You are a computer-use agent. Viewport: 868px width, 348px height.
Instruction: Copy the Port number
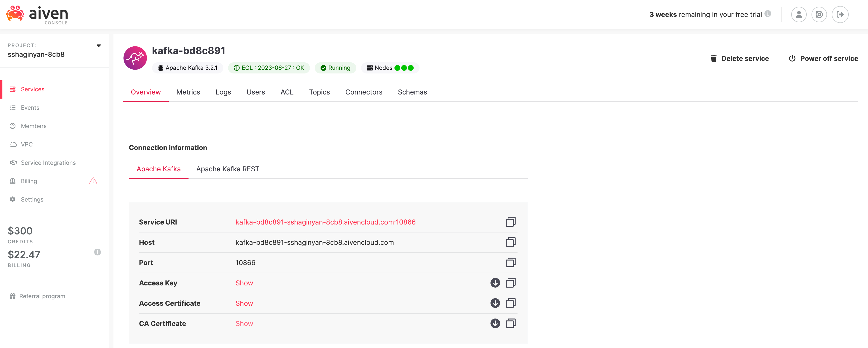(x=511, y=262)
